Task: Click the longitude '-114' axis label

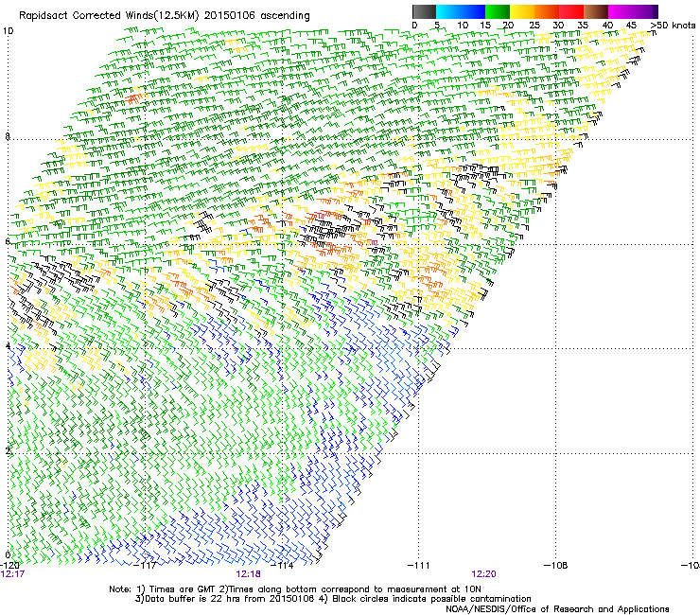Action: click(282, 566)
